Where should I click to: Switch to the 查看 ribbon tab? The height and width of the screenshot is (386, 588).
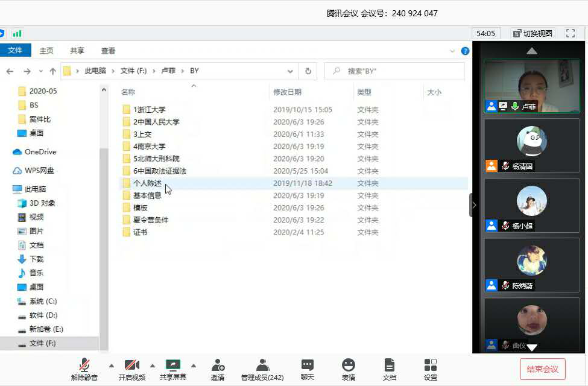pyautogui.click(x=108, y=51)
